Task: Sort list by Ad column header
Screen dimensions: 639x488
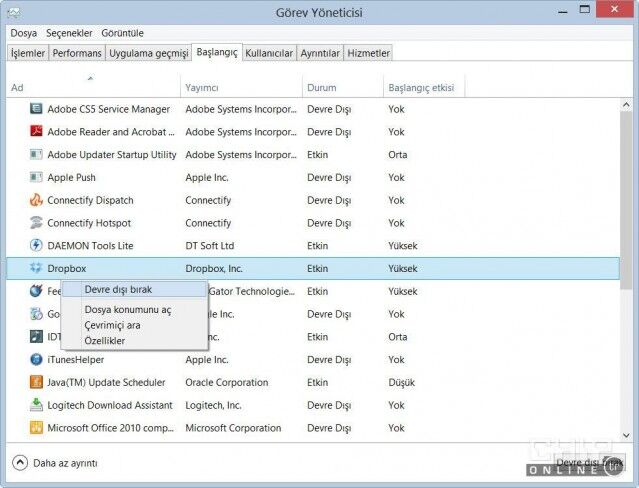Action: 17,88
